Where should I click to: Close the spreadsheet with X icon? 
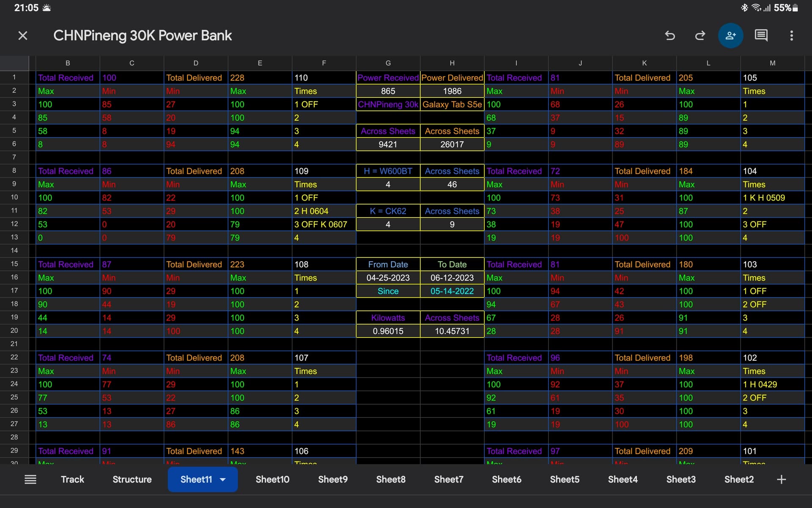pyautogui.click(x=23, y=36)
